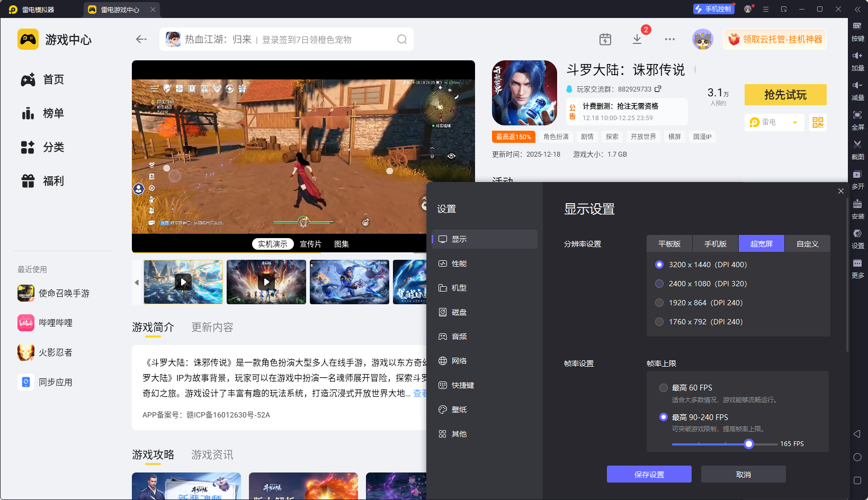Tap the Android recent apps square button
Viewport: 868px width, 500px height.
[857, 480]
